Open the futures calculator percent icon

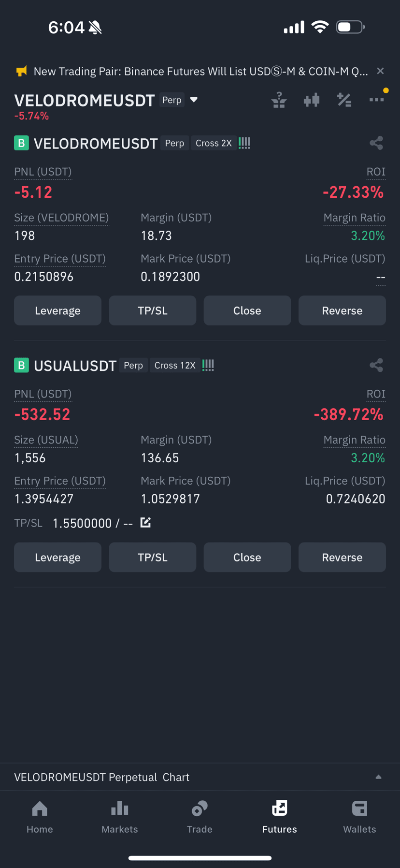click(x=344, y=100)
